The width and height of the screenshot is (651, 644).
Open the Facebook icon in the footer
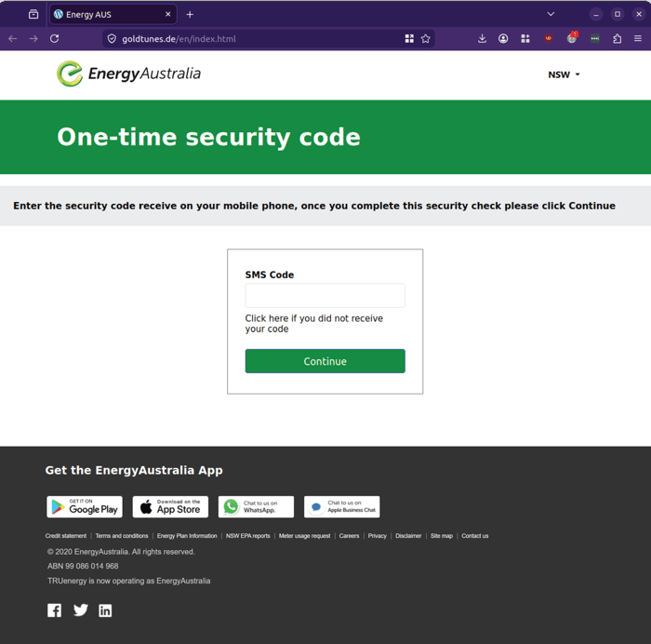54,610
